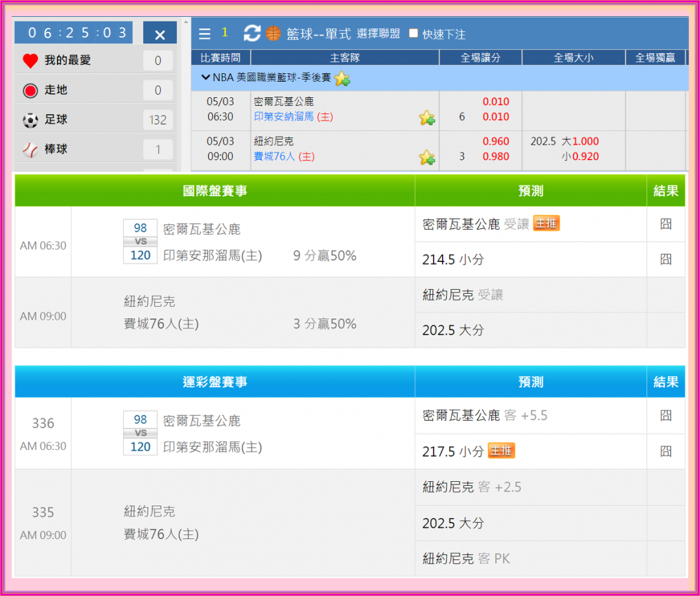Close the sidebar with X button
The height and width of the screenshot is (596, 700).
coord(160,34)
